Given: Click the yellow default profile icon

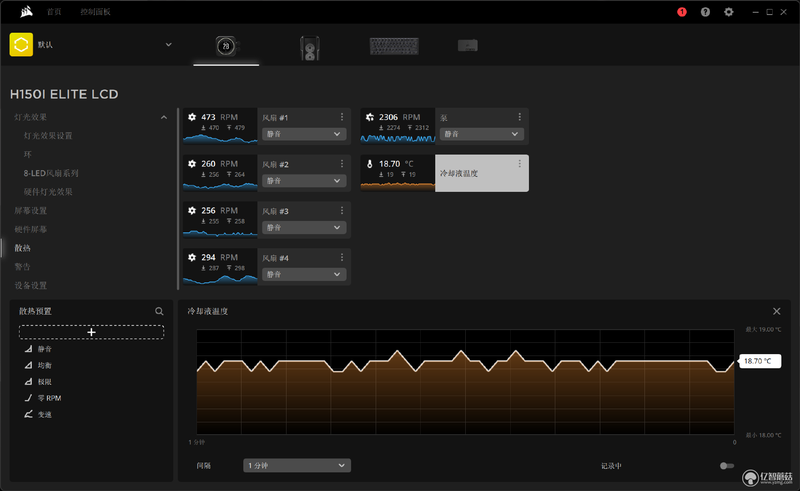Looking at the screenshot, I should pos(21,44).
